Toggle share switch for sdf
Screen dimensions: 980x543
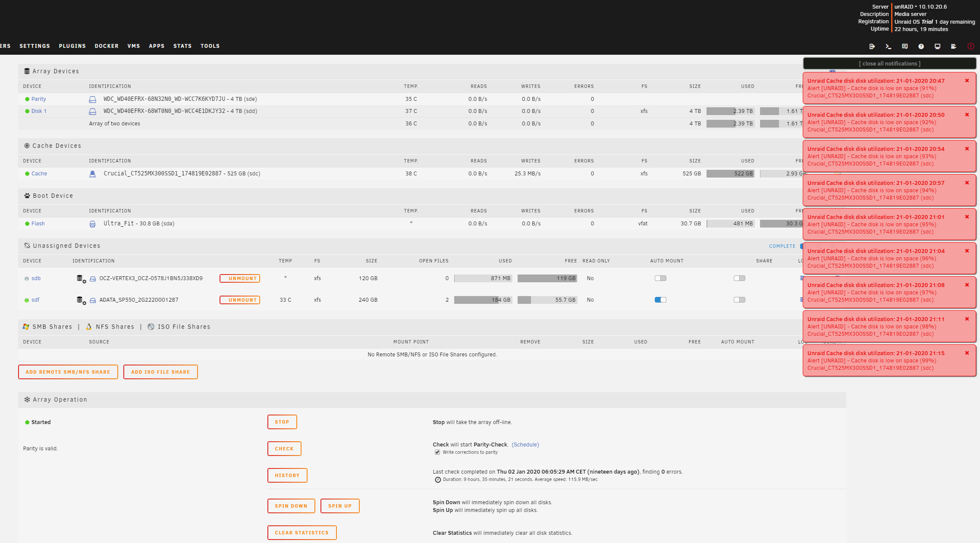tap(739, 300)
